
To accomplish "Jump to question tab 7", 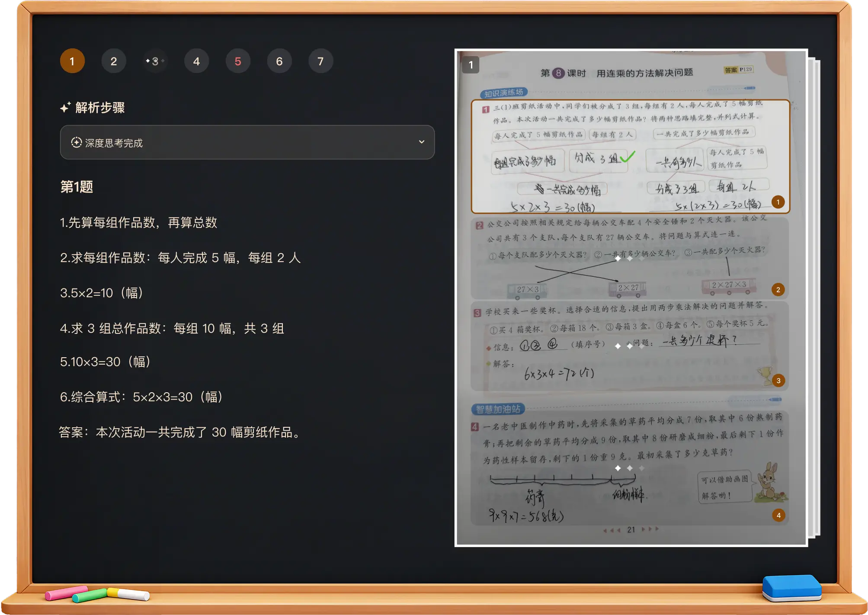I will coord(320,61).
